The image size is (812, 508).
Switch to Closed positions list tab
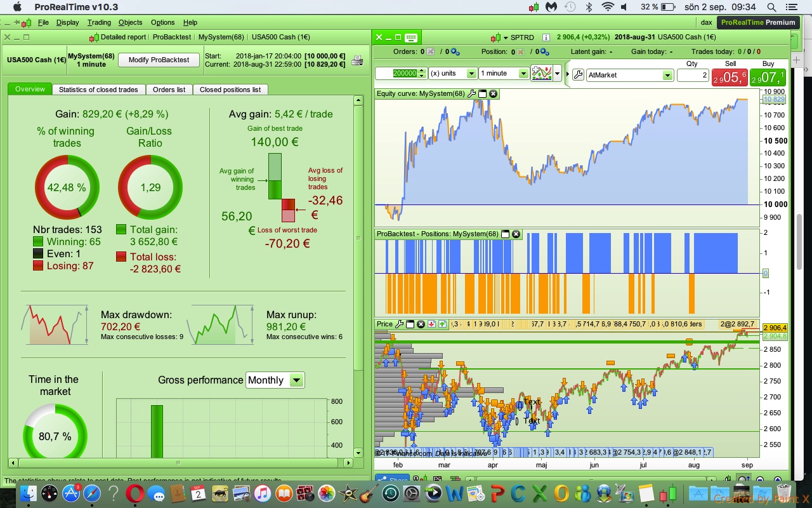[x=230, y=90]
